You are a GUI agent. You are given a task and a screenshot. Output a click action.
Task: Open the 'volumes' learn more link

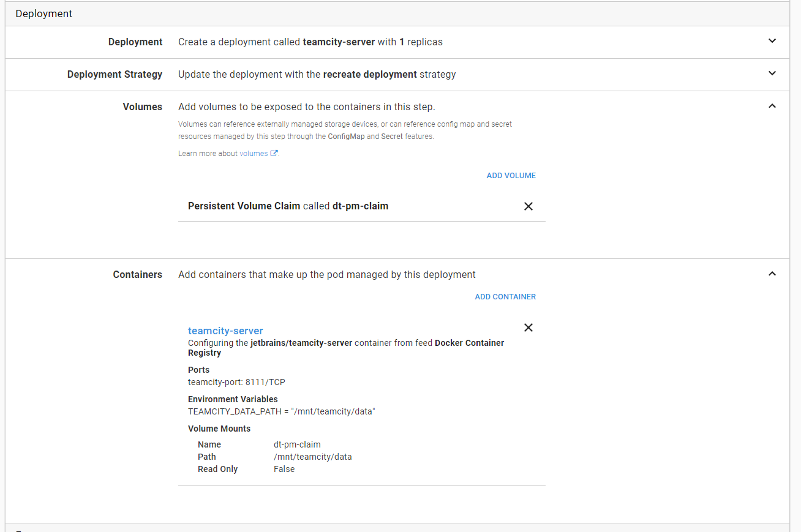pos(254,154)
